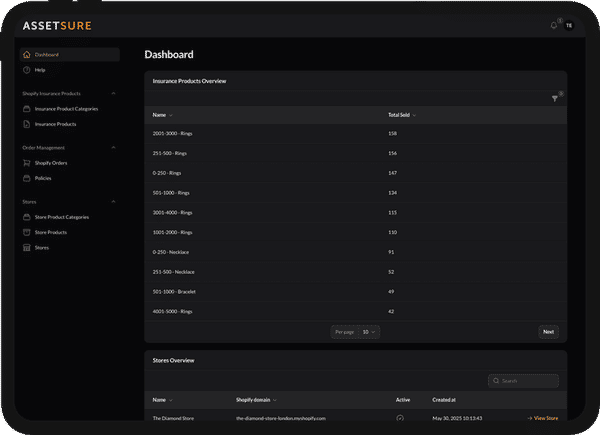Focus the Stores Overview search field
Viewport: 600px width, 435px height.
click(x=528, y=381)
